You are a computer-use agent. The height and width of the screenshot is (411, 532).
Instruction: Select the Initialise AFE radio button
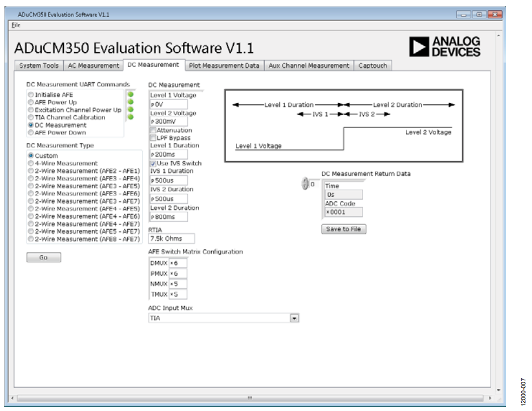[x=31, y=95]
